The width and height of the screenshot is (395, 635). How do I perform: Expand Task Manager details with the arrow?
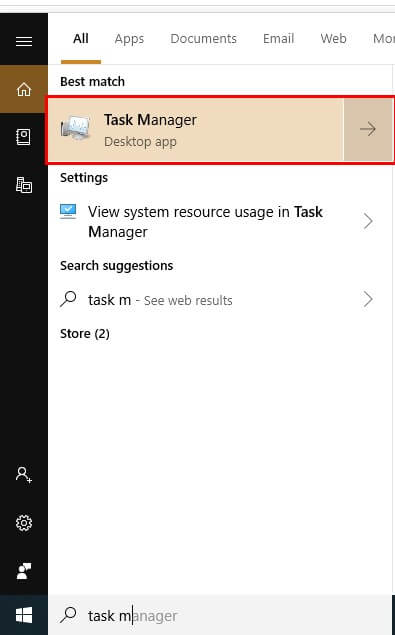[x=368, y=129]
